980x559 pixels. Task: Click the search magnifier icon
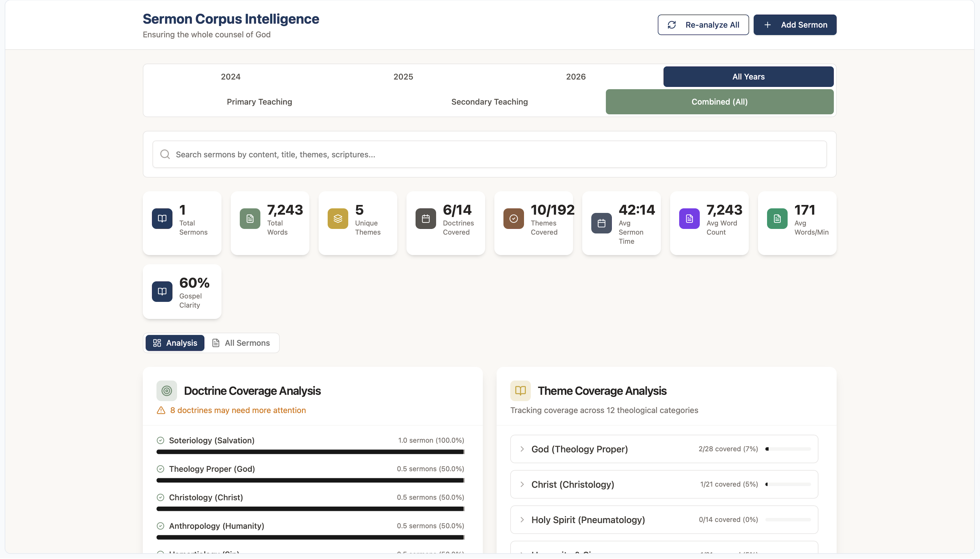click(165, 154)
